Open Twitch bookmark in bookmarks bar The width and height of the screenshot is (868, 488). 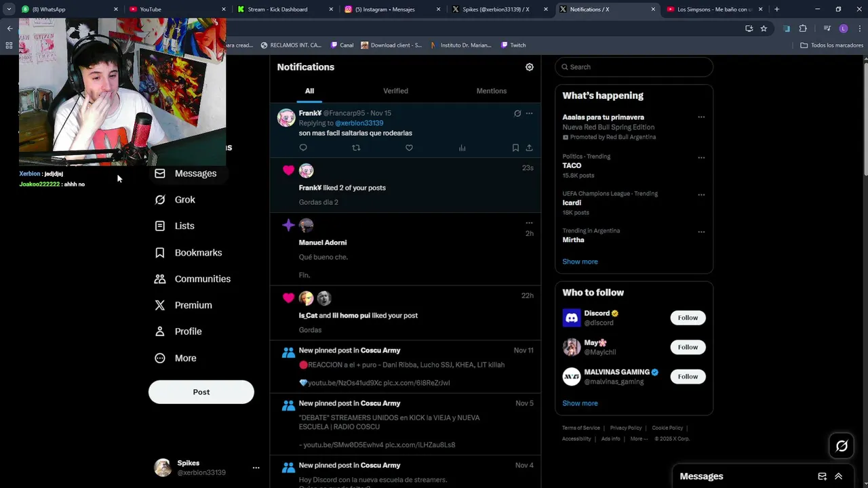click(x=513, y=45)
